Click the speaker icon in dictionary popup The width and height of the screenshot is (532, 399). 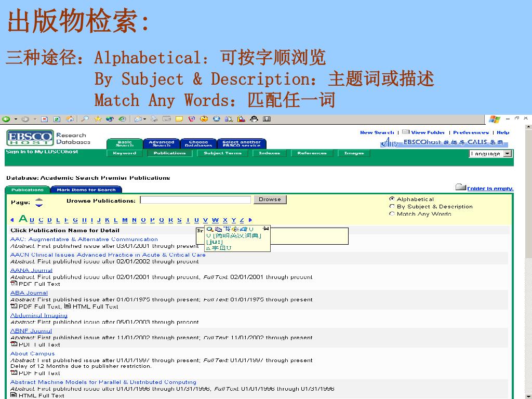click(235, 229)
